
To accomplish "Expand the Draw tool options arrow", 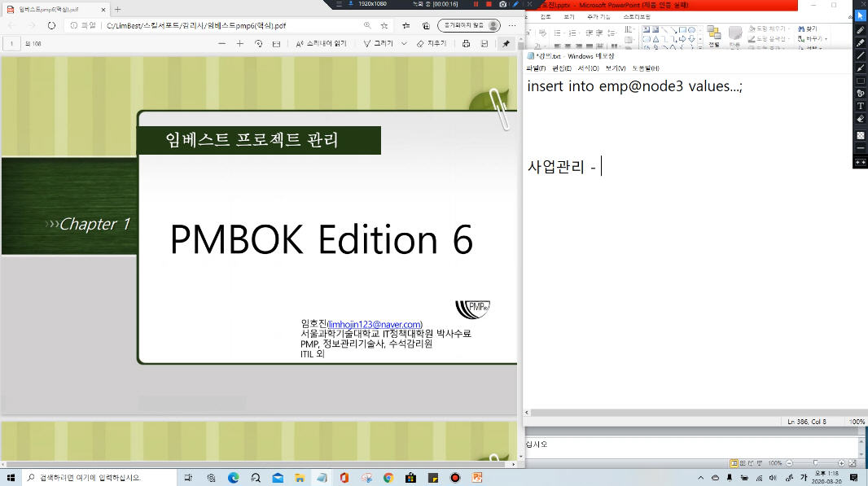I will (404, 44).
